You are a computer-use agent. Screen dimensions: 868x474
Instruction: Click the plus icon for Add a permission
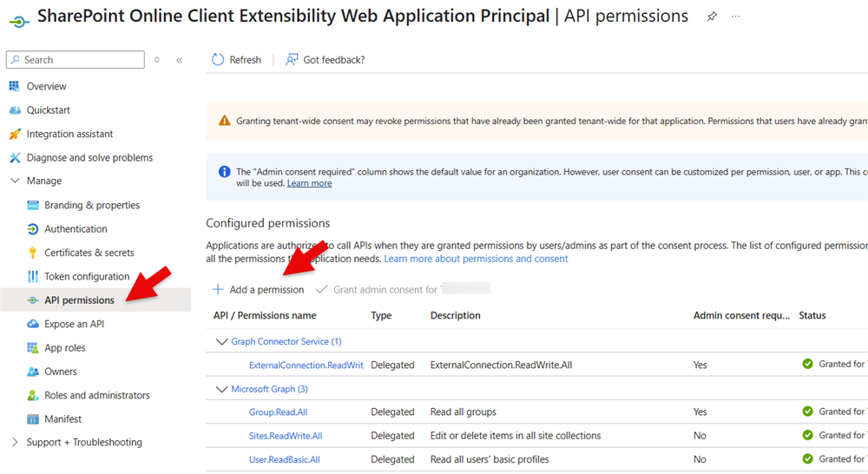pos(218,289)
